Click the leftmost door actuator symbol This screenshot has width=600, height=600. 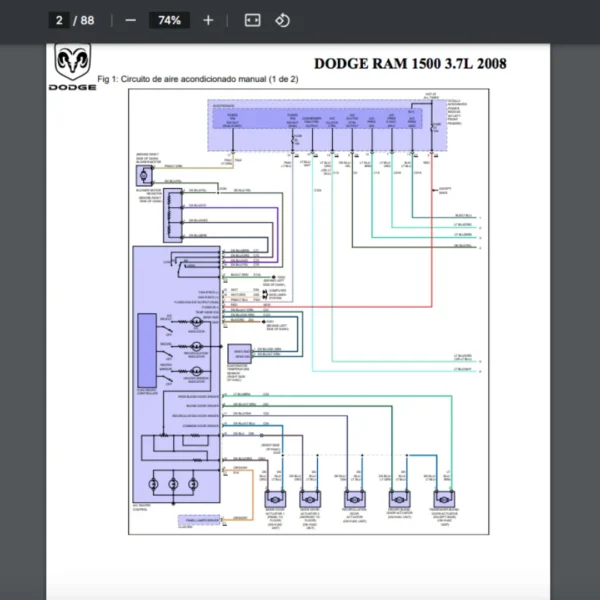(272, 500)
